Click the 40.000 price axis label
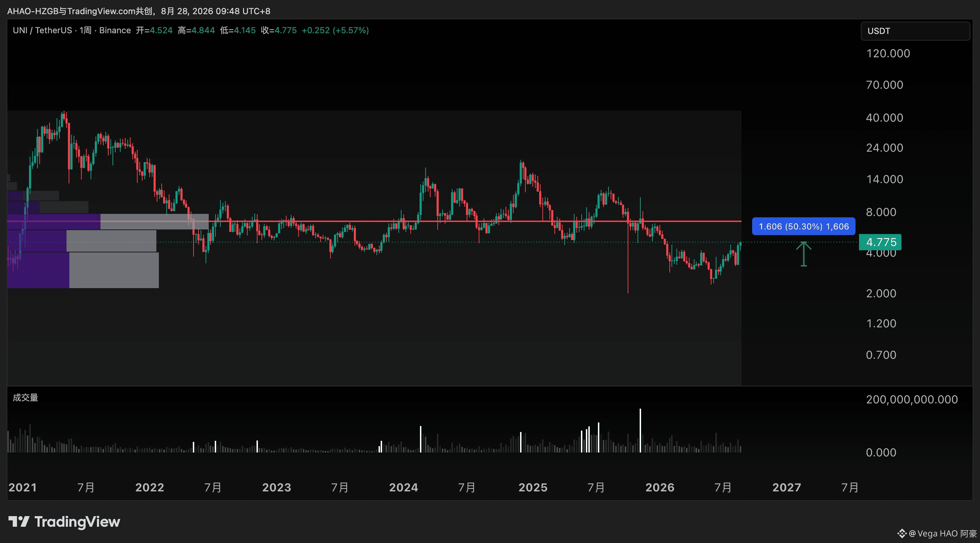 pos(884,117)
